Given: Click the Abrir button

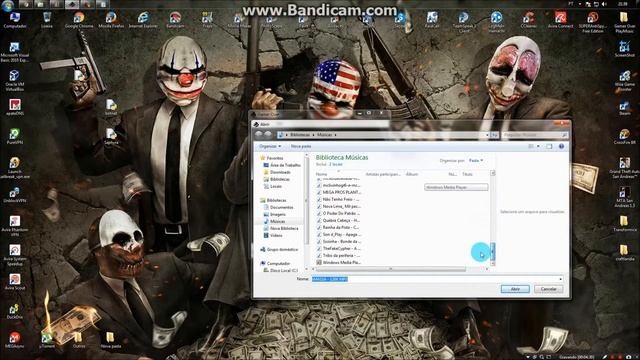Looking at the screenshot, I should coord(515,289).
